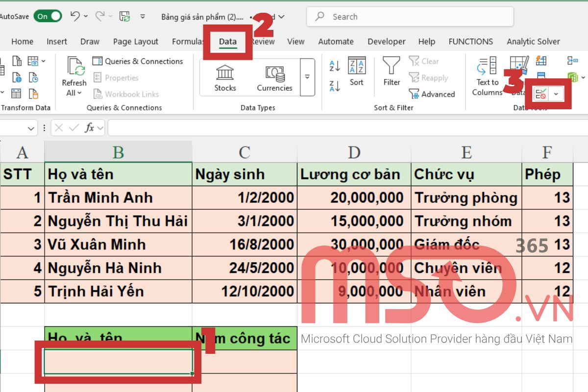Select the Data ribbon tab
The width and height of the screenshot is (588, 392).
click(228, 42)
